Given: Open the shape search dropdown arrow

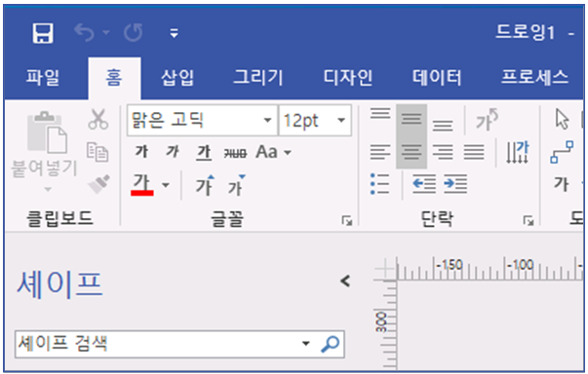Looking at the screenshot, I should 306,343.
